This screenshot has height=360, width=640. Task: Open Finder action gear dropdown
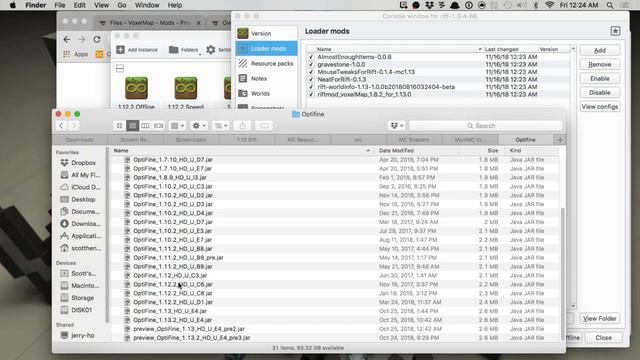pyautogui.click(x=199, y=126)
